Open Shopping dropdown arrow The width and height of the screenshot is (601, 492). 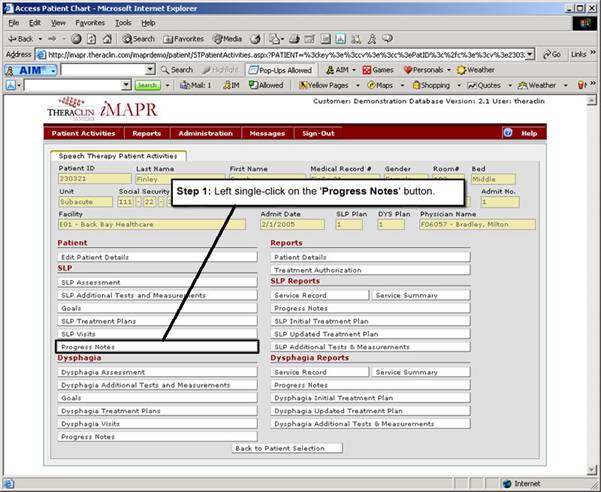459,85
